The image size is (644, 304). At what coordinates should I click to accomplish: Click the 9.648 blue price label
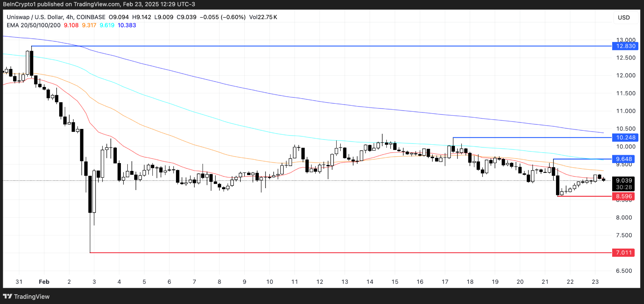(x=624, y=159)
